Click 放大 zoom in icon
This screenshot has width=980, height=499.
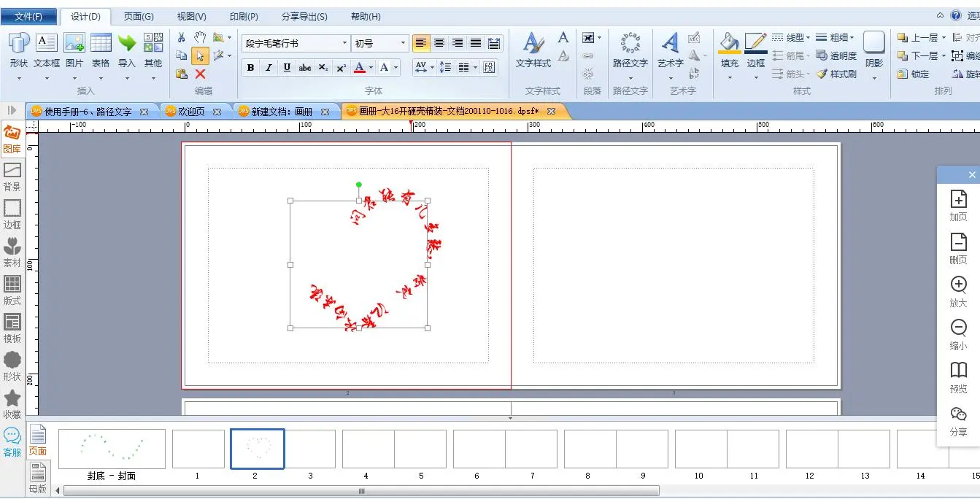point(958,290)
